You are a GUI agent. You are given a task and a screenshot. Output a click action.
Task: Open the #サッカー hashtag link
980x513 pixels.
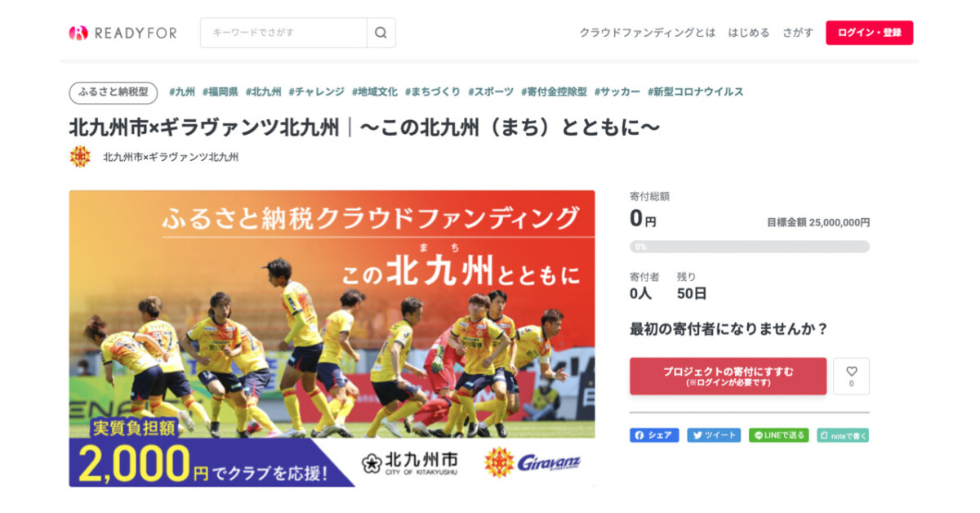point(617,92)
